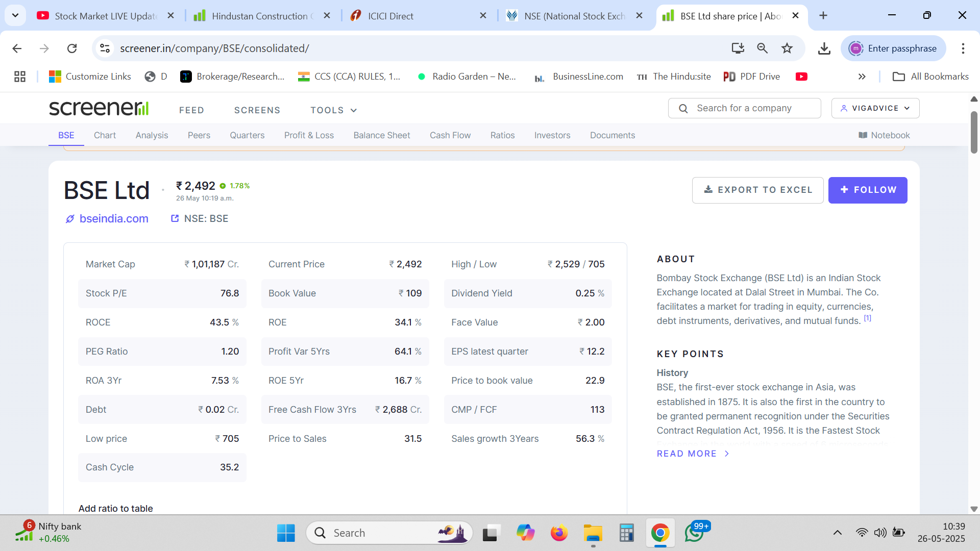Install app icon in address bar
This screenshot has width=980, height=551.
click(738, 48)
